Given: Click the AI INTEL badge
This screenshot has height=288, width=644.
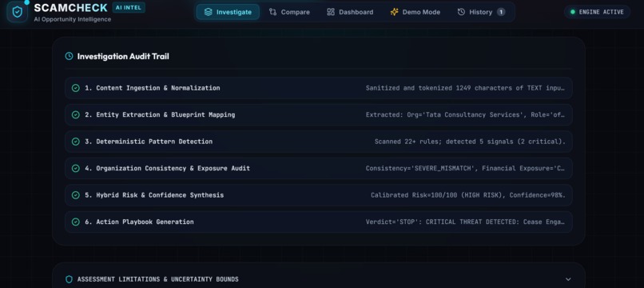Looking at the screenshot, I should [x=129, y=7].
